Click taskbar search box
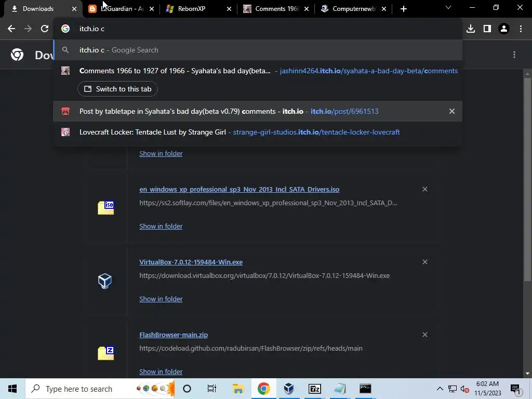Image resolution: width=532 pixels, height=399 pixels. [x=100, y=389]
